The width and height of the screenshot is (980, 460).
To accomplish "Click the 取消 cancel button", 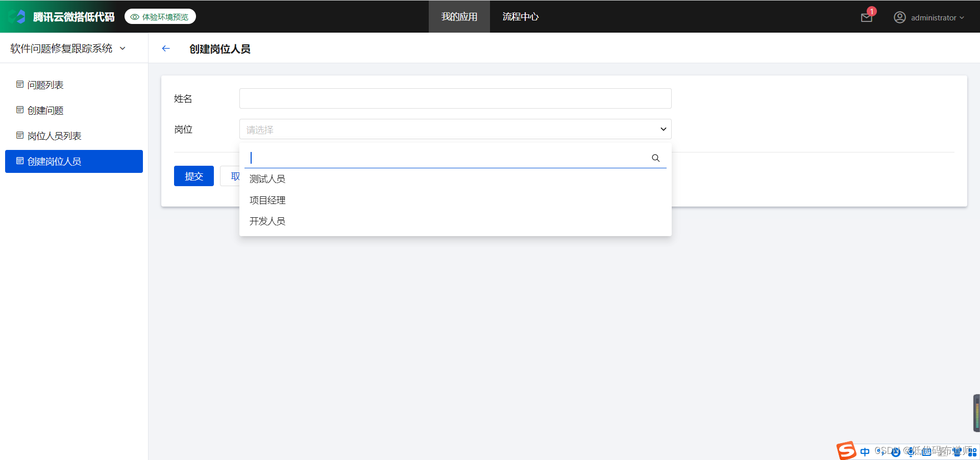I will point(230,176).
